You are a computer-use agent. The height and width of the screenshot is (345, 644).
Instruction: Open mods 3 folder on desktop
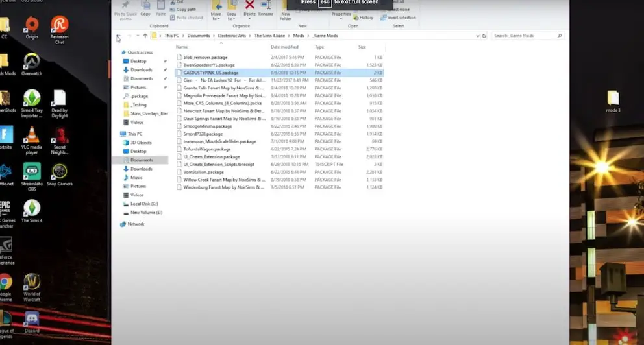(613, 101)
